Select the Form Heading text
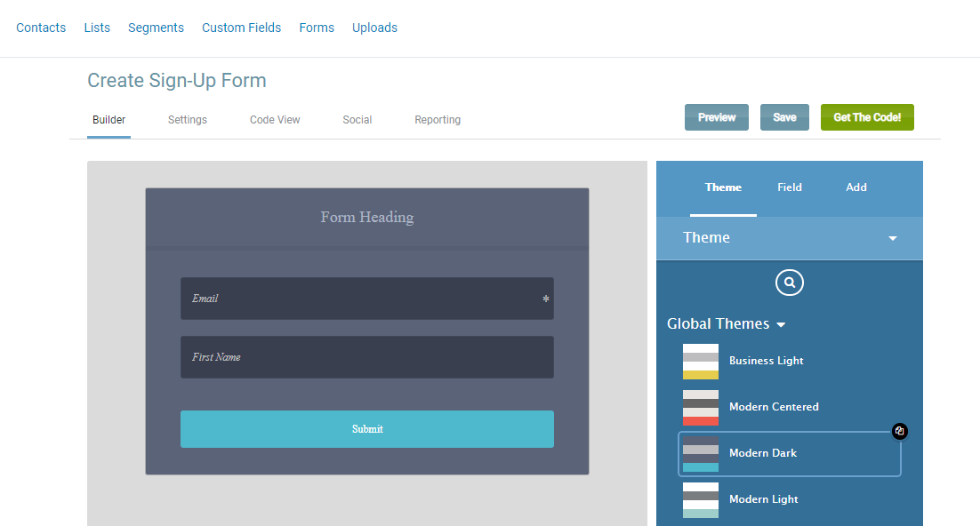 click(367, 217)
